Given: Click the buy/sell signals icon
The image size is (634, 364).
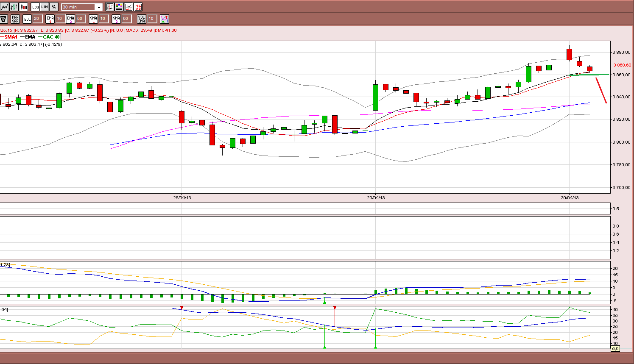Looking at the screenshot, I should coord(165,19).
